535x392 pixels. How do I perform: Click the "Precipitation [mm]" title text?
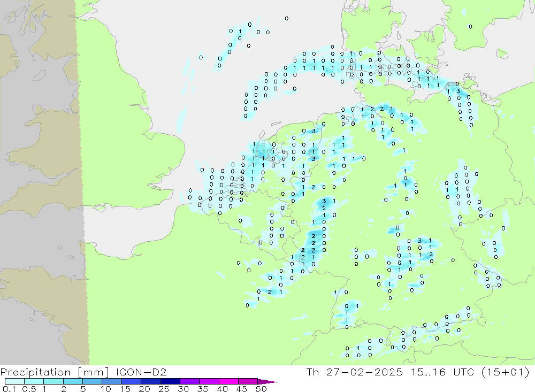coord(55,372)
